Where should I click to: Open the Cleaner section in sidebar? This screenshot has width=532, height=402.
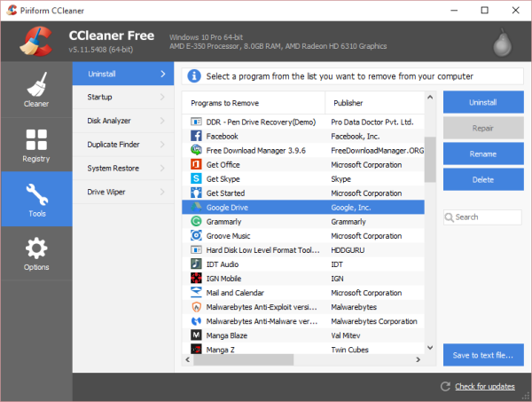point(36,90)
